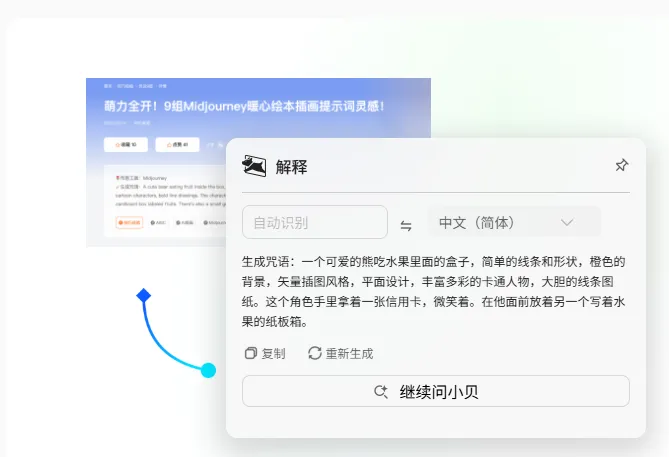This screenshot has width=669, height=457.
Task: Pin the 解释 popup with the pin icon
Action: pyautogui.click(x=622, y=165)
